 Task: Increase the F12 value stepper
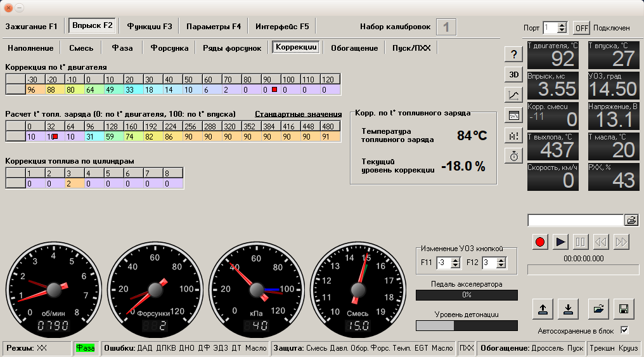501,260
